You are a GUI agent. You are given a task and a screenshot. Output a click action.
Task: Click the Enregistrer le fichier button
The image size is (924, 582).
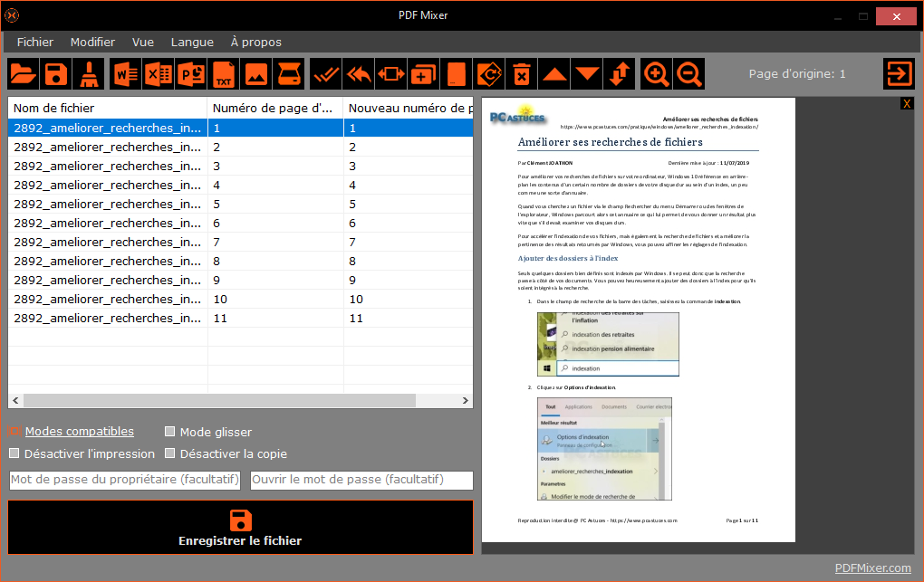coord(239,527)
